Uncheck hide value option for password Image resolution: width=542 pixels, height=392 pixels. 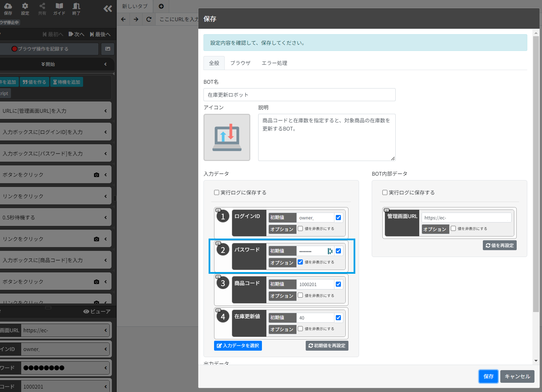pos(300,262)
